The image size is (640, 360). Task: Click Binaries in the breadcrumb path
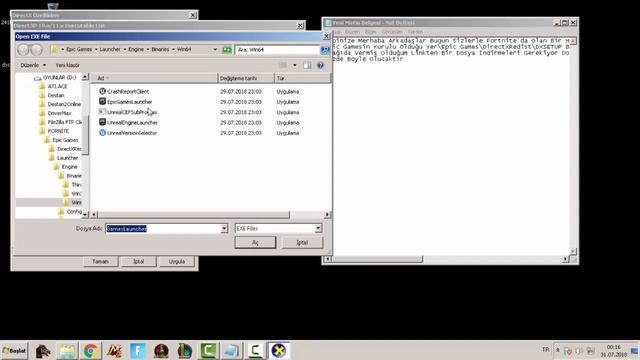[x=160, y=49]
